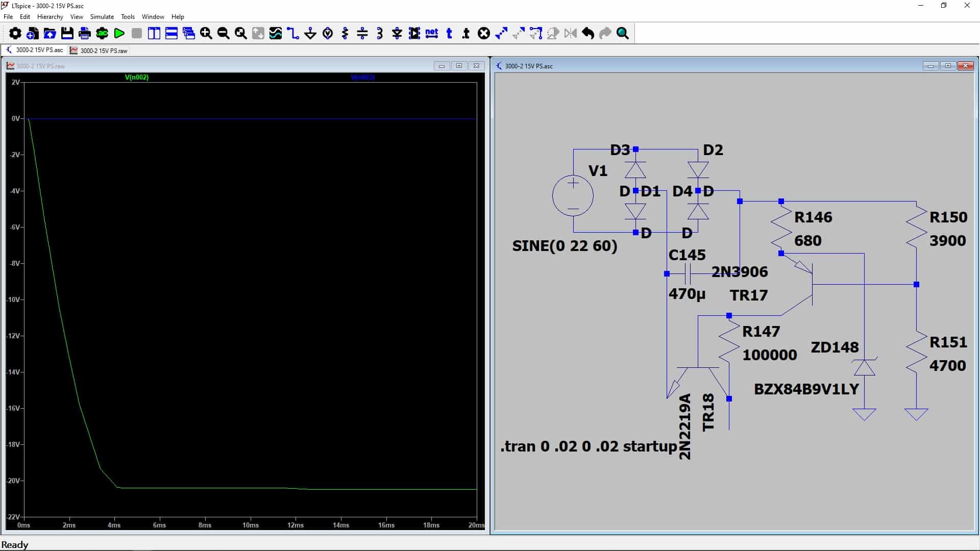Select the draw Wire tool

293,34
